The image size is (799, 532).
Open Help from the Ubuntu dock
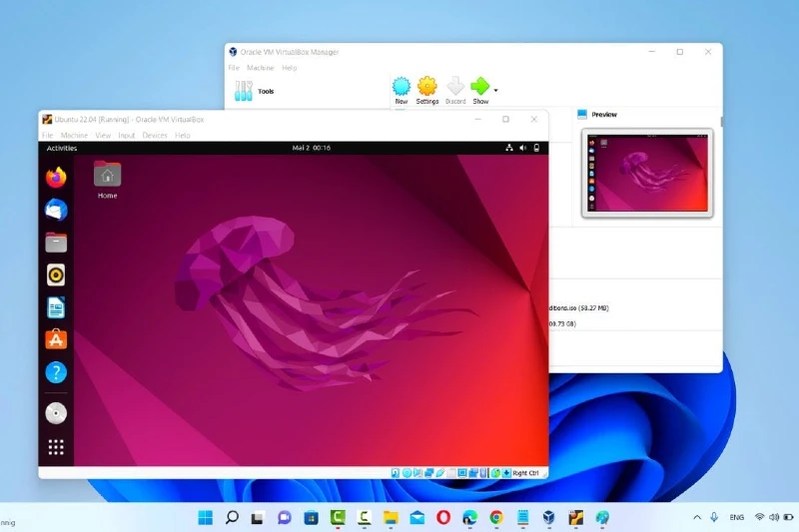tap(56, 372)
